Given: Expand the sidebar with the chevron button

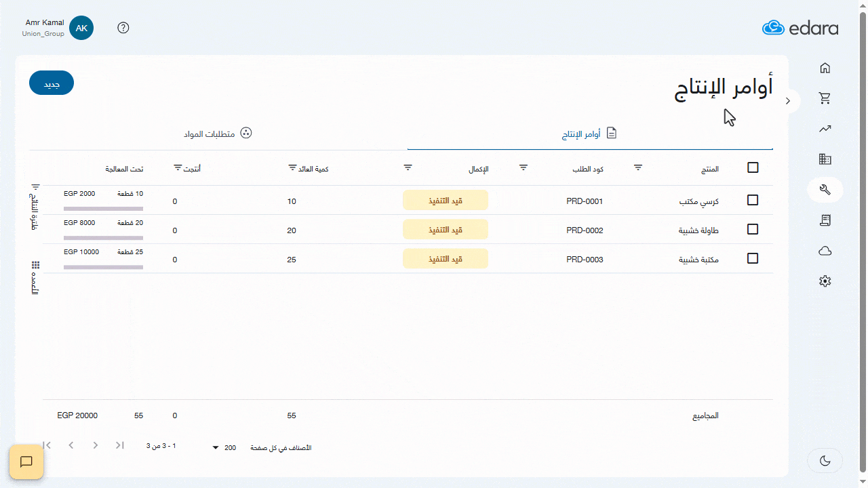Looking at the screenshot, I should 788,101.
